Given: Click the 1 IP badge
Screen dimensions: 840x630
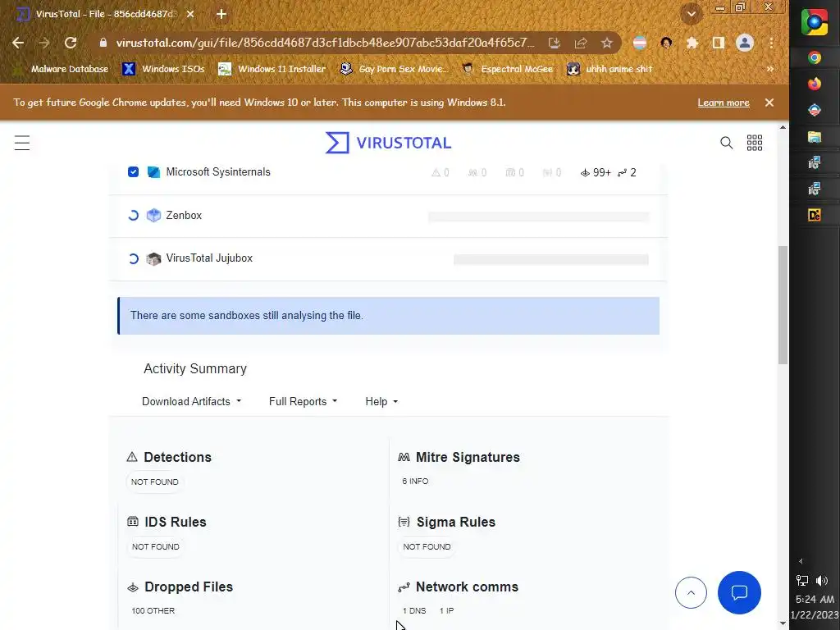Looking at the screenshot, I should 446,610.
